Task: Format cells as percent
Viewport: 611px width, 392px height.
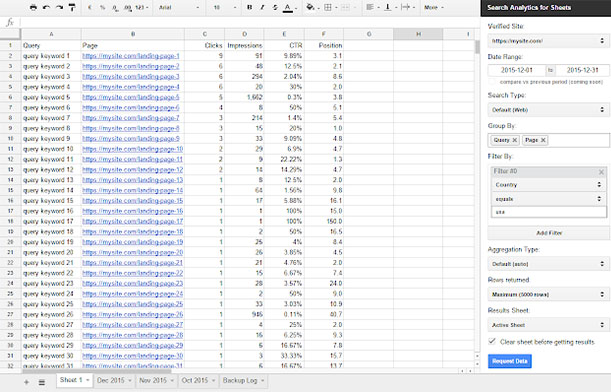Action: [x=102, y=7]
